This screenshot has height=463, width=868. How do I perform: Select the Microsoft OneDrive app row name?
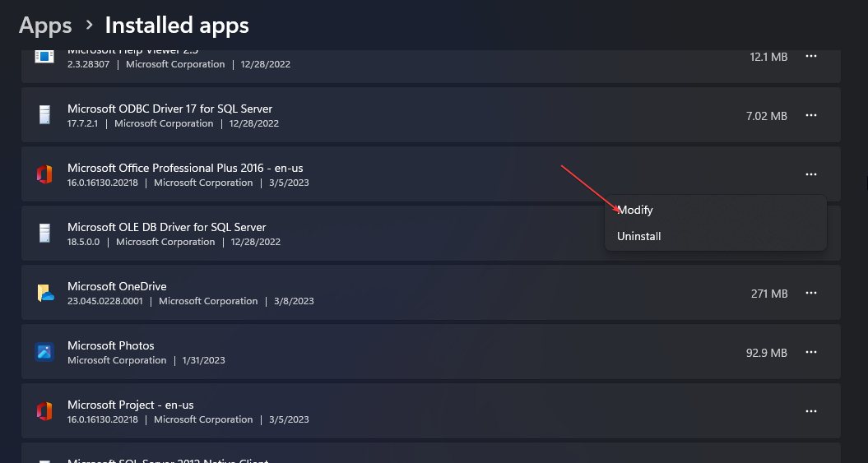pyautogui.click(x=117, y=286)
